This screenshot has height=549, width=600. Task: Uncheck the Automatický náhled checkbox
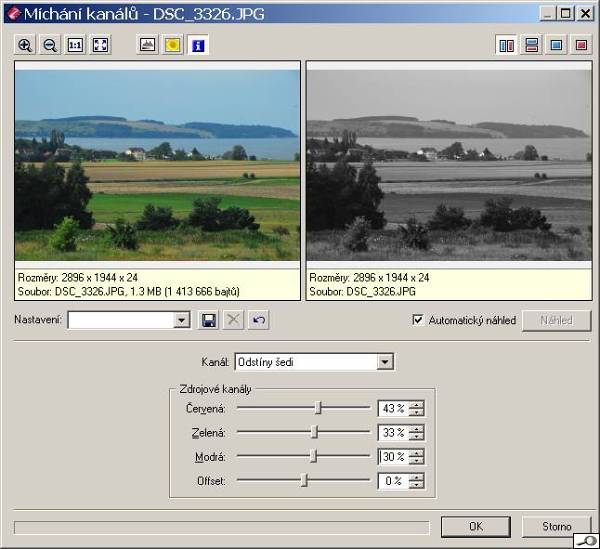(418, 320)
